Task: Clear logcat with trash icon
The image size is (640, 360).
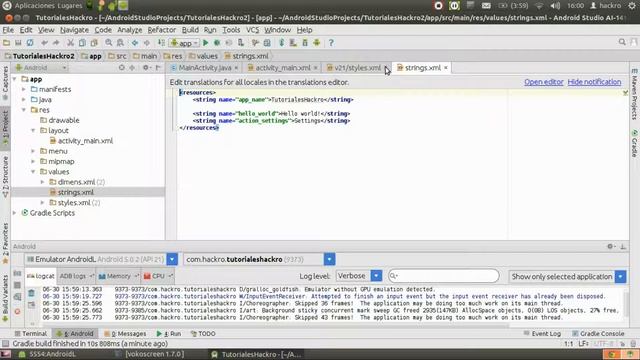Action: pos(31,293)
